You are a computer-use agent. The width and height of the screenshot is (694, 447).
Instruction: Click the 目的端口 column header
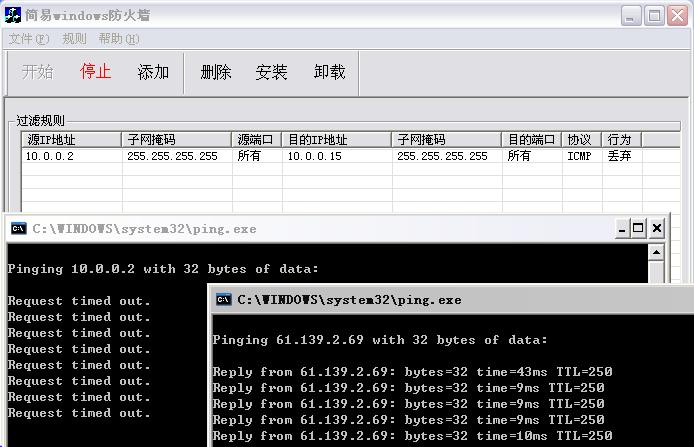(532, 140)
